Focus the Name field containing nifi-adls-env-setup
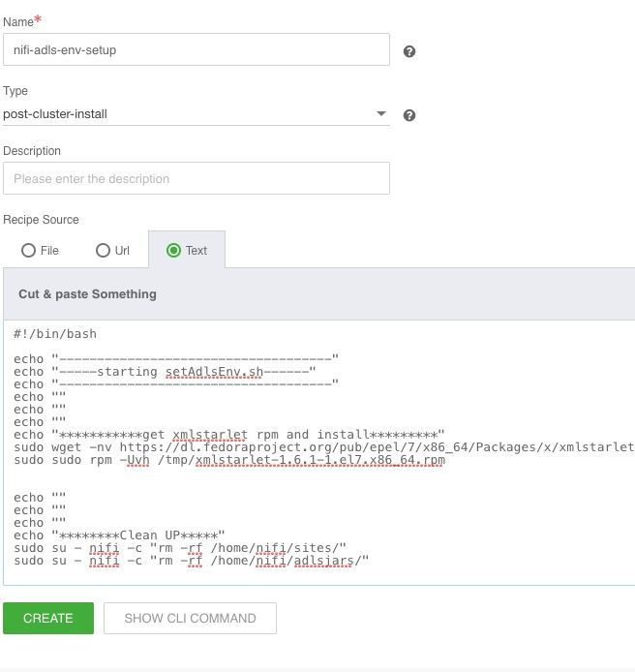The image size is (635, 672). pos(196,49)
